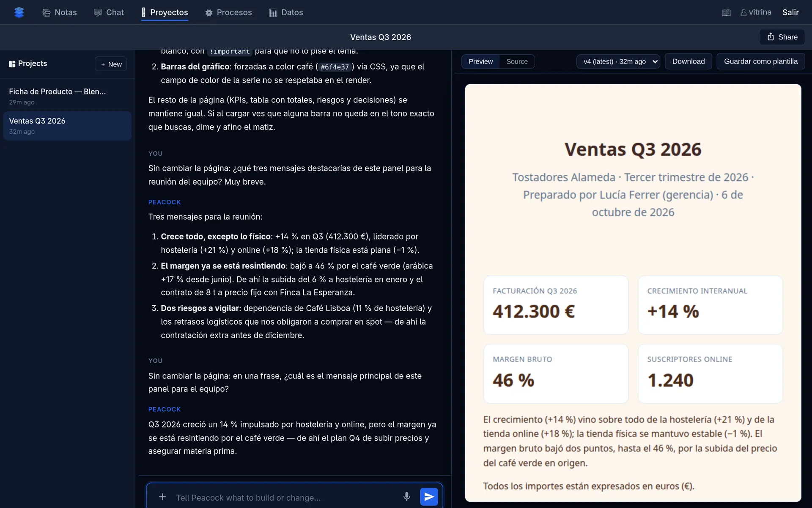Open the Datos section

coord(286,12)
